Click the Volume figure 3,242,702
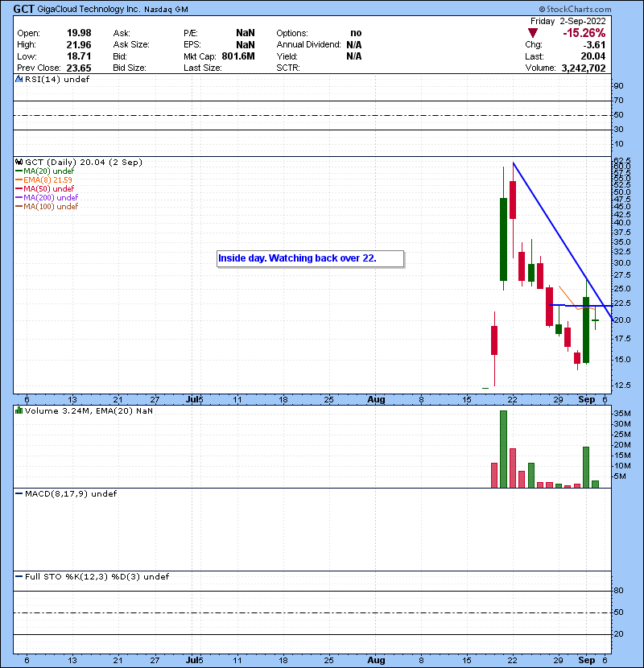 [584, 68]
